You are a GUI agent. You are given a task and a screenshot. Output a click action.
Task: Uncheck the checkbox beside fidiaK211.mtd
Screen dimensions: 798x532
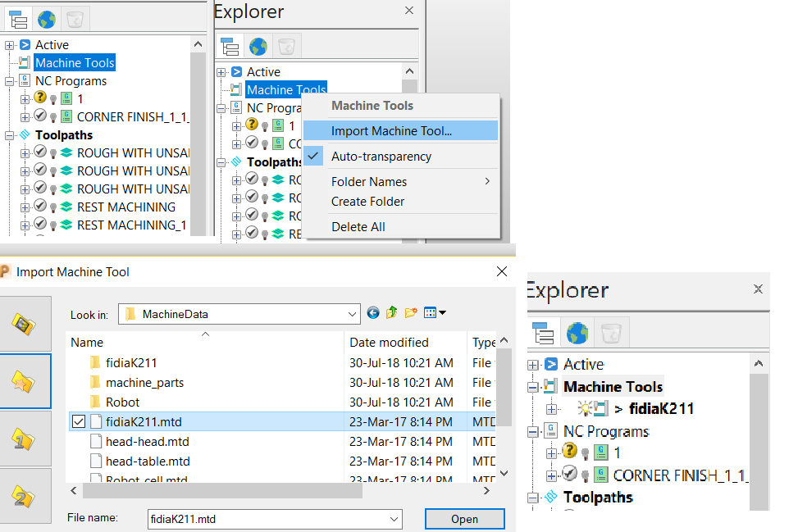coord(80,421)
